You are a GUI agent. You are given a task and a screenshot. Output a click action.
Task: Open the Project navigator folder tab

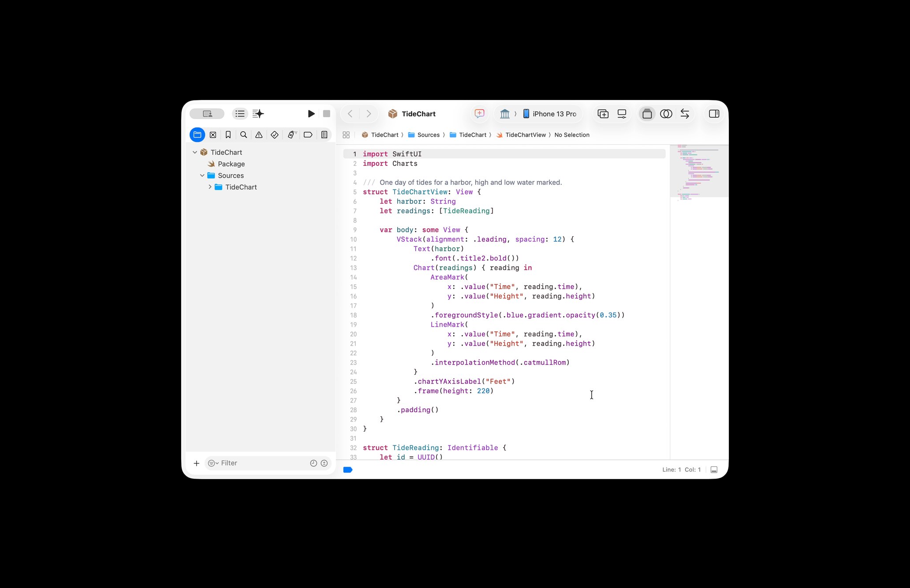[197, 135]
